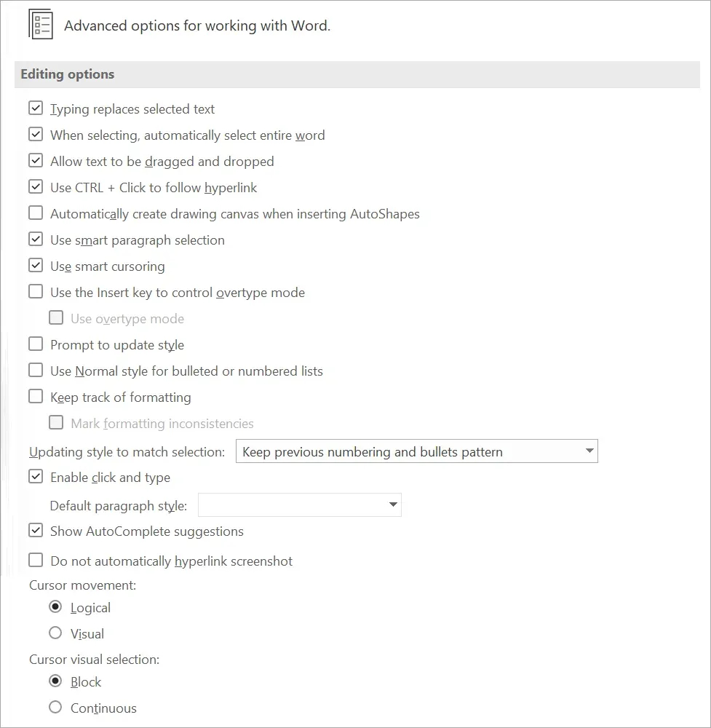
Task: Expand the Default paragraph style dropdown
Action: pyautogui.click(x=300, y=505)
